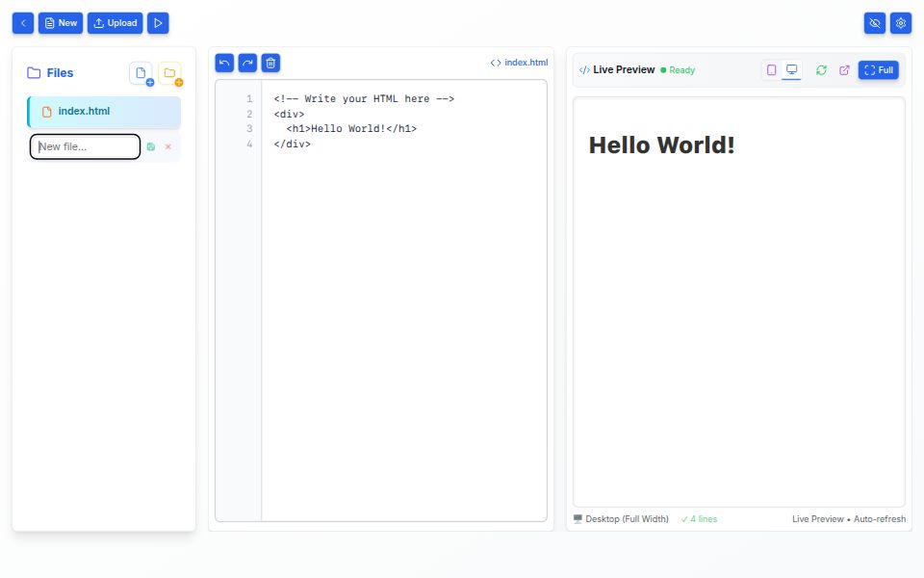Select the index.html tab above the editor

[x=520, y=62]
